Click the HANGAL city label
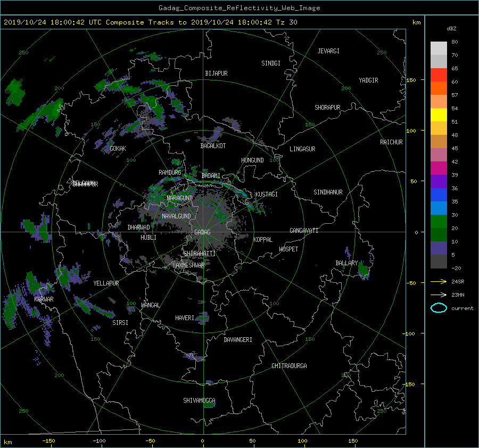Image resolution: width=479 pixels, height=448 pixels. coord(150,305)
